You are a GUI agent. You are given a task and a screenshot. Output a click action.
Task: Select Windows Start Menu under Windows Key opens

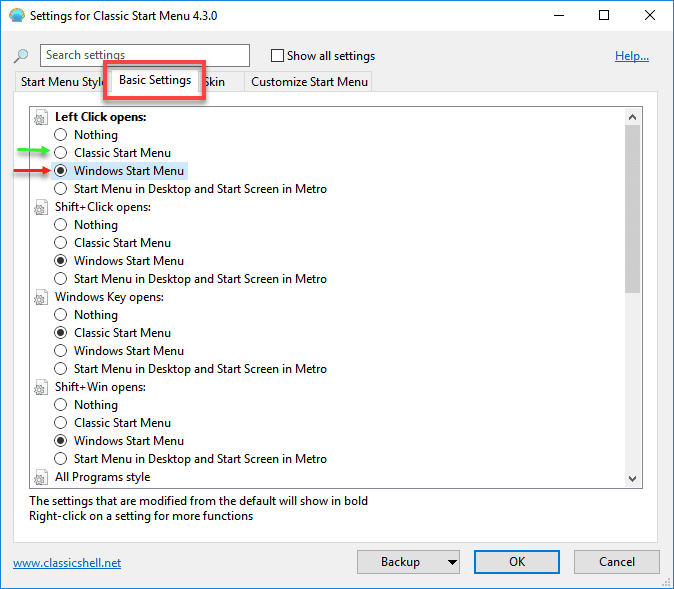pyautogui.click(x=61, y=351)
